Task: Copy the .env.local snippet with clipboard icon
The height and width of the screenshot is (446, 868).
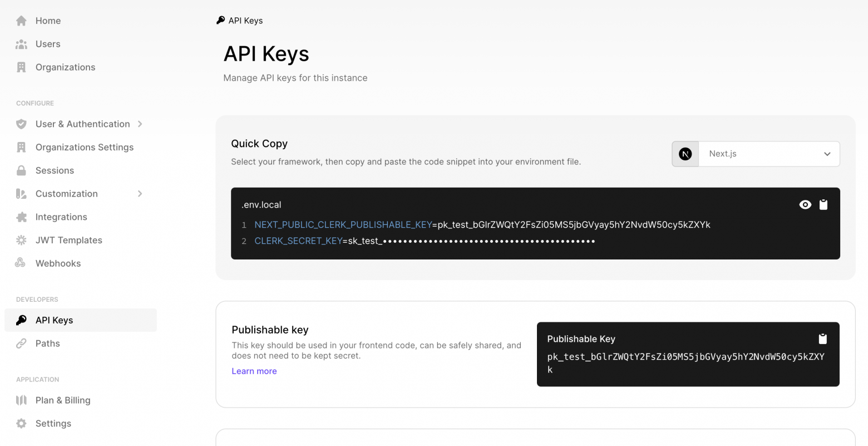Action: tap(823, 205)
